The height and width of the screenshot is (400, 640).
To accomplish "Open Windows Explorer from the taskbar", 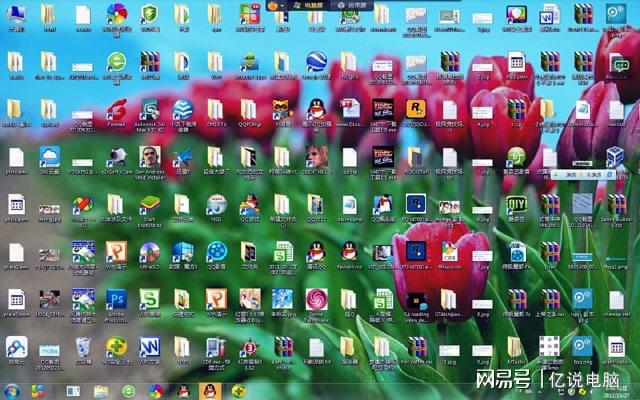I will [x=101, y=392].
